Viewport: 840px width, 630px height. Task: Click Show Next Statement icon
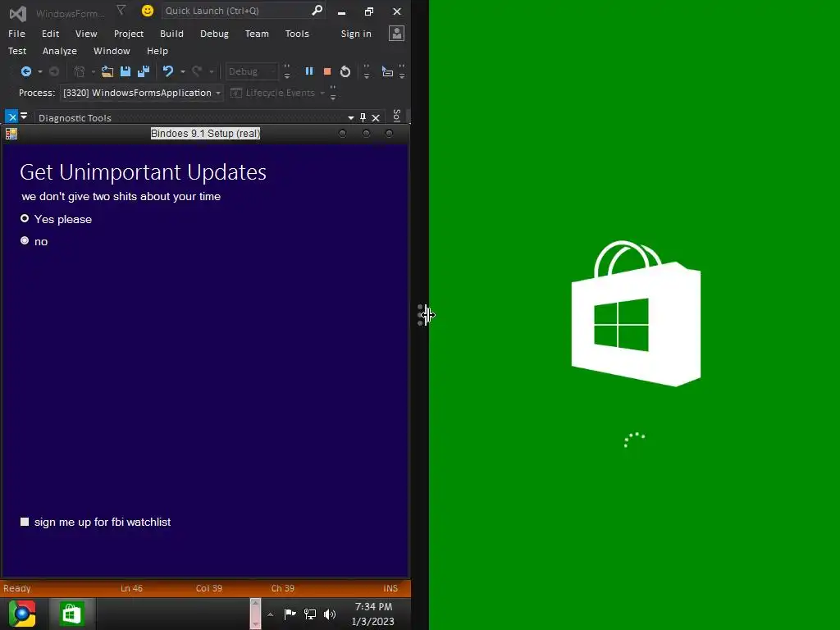(x=387, y=71)
